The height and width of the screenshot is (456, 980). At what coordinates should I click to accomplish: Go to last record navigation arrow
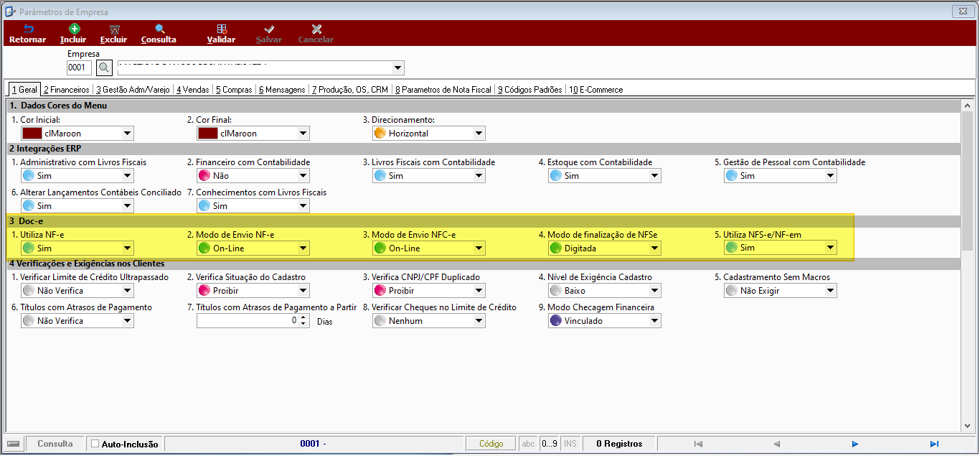[934, 444]
